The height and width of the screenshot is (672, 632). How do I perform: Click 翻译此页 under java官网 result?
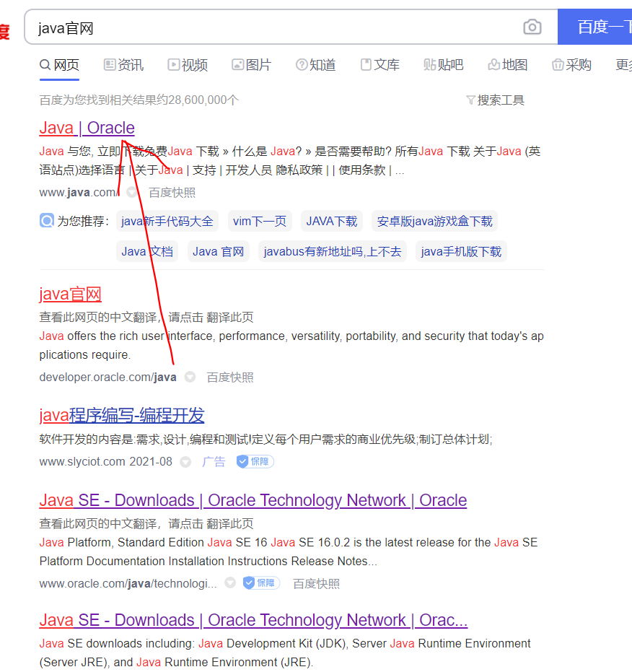(229, 317)
